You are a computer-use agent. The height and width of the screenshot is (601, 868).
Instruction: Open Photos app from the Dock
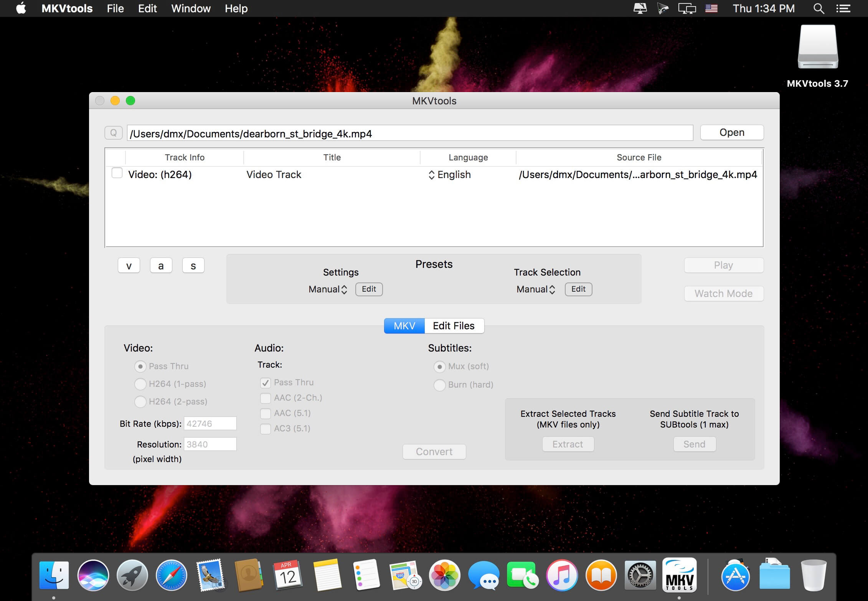pyautogui.click(x=444, y=576)
